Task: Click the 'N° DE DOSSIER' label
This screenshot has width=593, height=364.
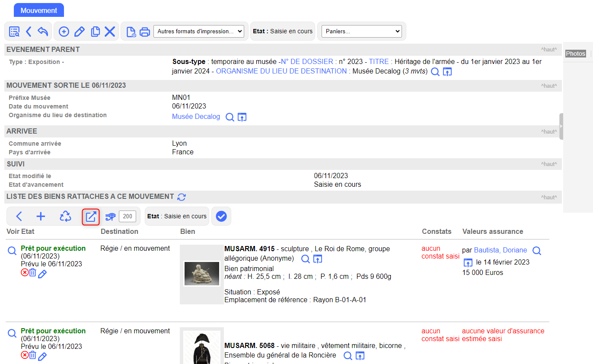Action: coord(307,62)
